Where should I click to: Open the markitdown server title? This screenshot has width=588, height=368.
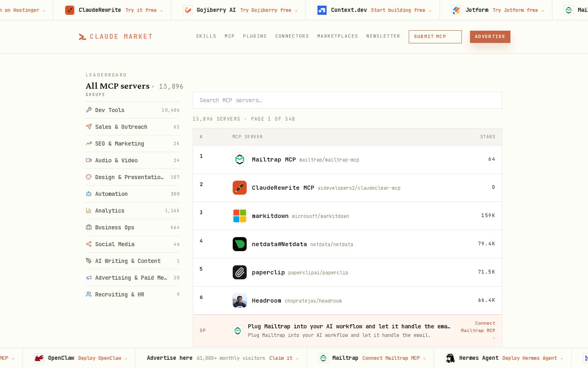270,216
